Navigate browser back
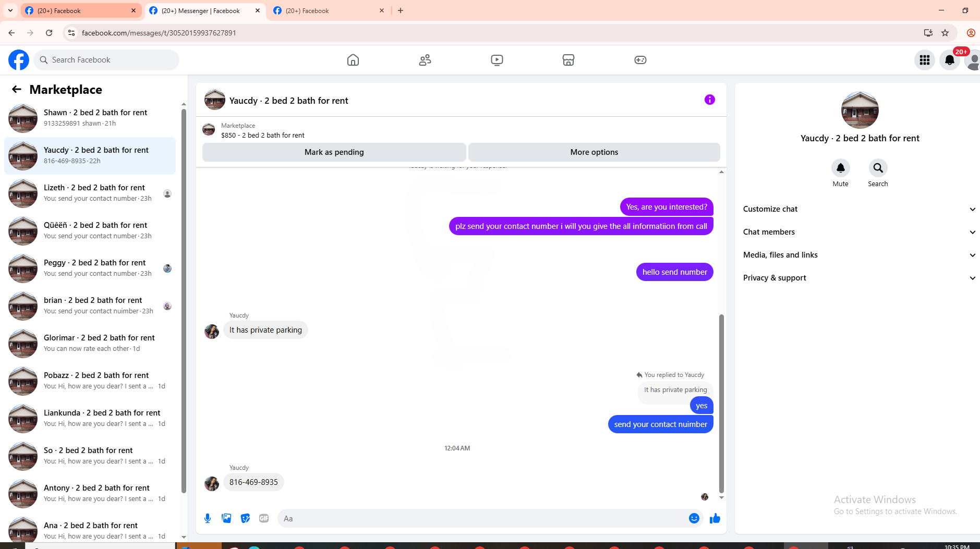The image size is (980, 549). [x=11, y=33]
